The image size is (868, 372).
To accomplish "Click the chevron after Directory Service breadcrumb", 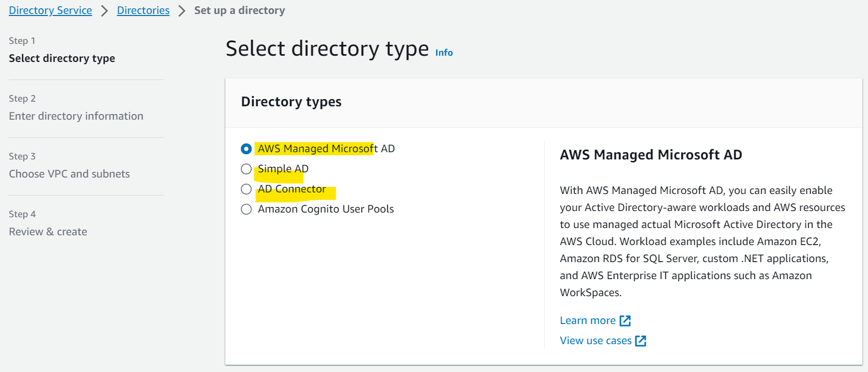I will pyautogui.click(x=105, y=11).
